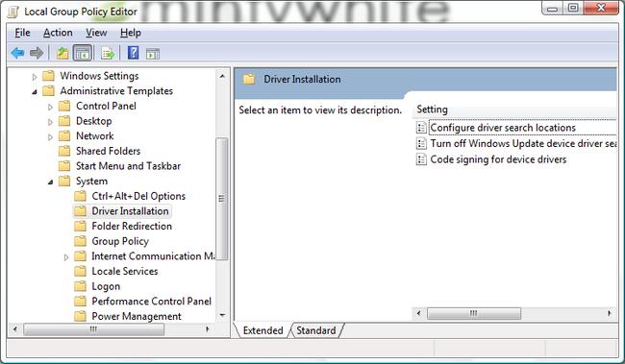The width and height of the screenshot is (625, 364).
Task: Click the Control Panel folder icon
Action: (64, 106)
